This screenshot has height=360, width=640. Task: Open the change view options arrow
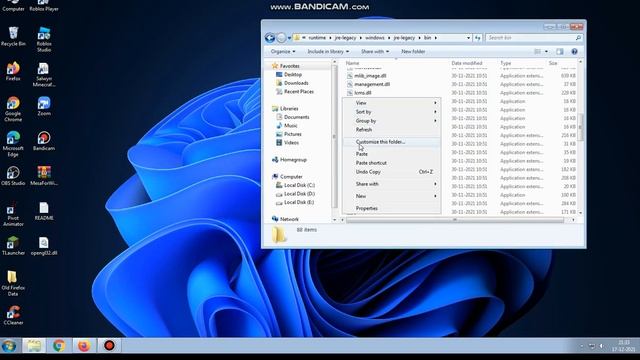[x=547, y=52]
